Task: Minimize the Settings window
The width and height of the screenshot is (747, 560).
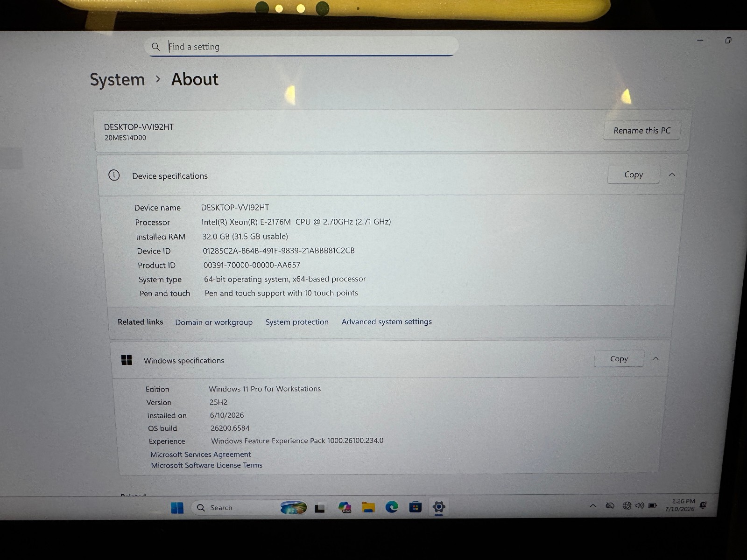Action: click(x=700, y=41)
